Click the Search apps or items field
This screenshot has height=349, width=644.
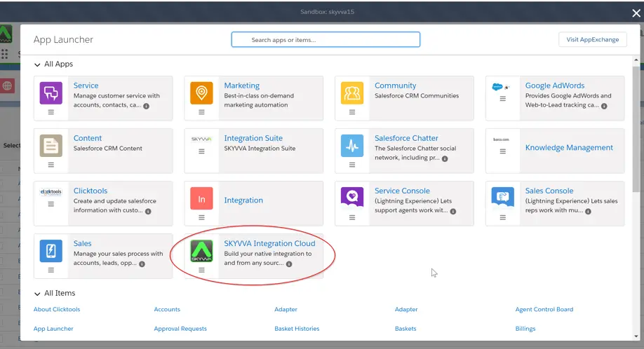coord(326,40)
